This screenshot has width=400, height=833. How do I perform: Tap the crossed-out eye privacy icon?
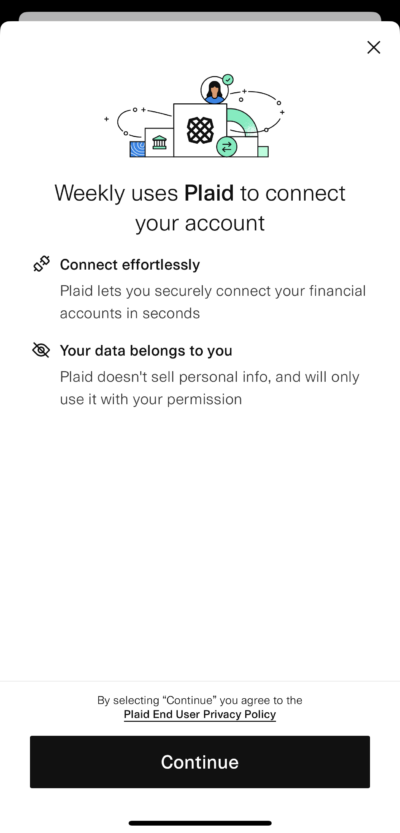pyautogui.click(x=41, y=350)
